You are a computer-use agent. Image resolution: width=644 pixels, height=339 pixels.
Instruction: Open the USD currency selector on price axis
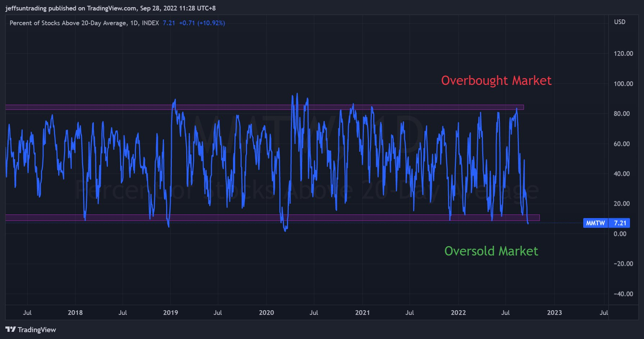point(619,22)
